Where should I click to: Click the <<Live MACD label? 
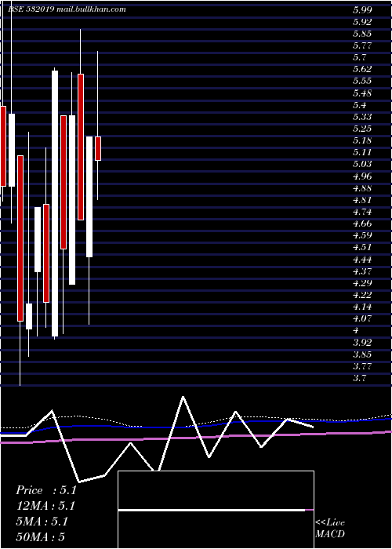point(330,529)
